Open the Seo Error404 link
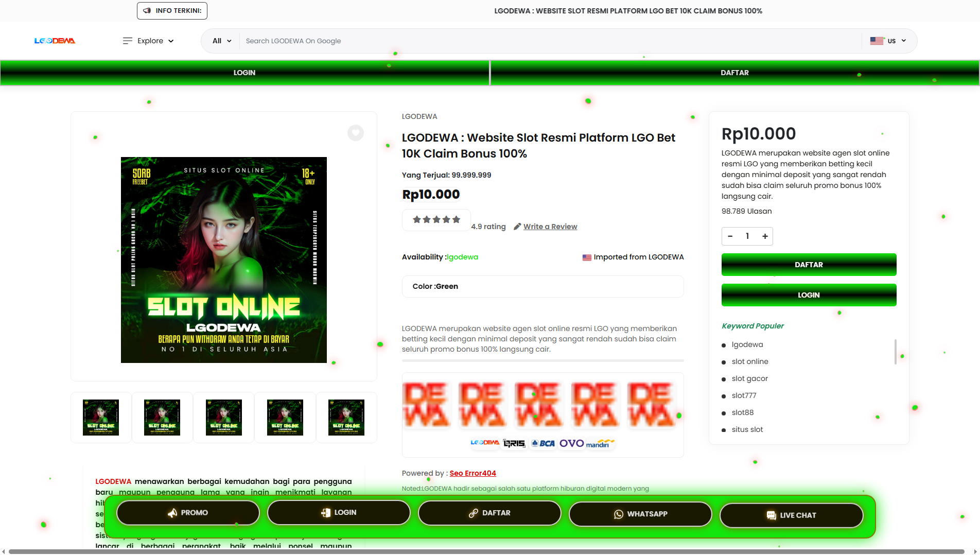This screenshot has width=980, height=555. click(473, 473)
